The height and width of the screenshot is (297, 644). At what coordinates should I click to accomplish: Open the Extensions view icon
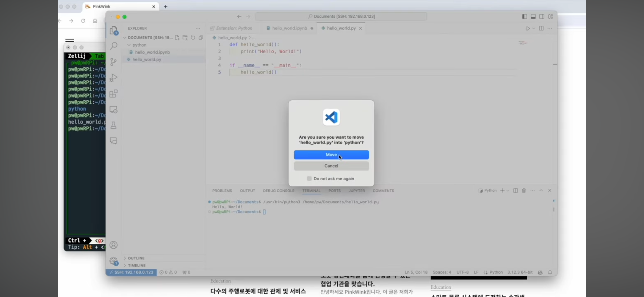(x=114, y=93)
